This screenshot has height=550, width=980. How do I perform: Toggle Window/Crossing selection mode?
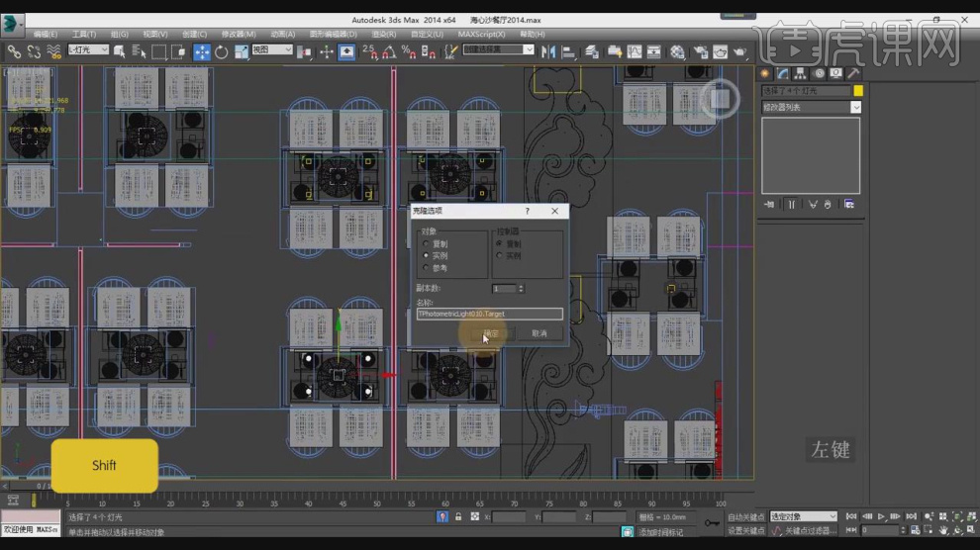178,51
